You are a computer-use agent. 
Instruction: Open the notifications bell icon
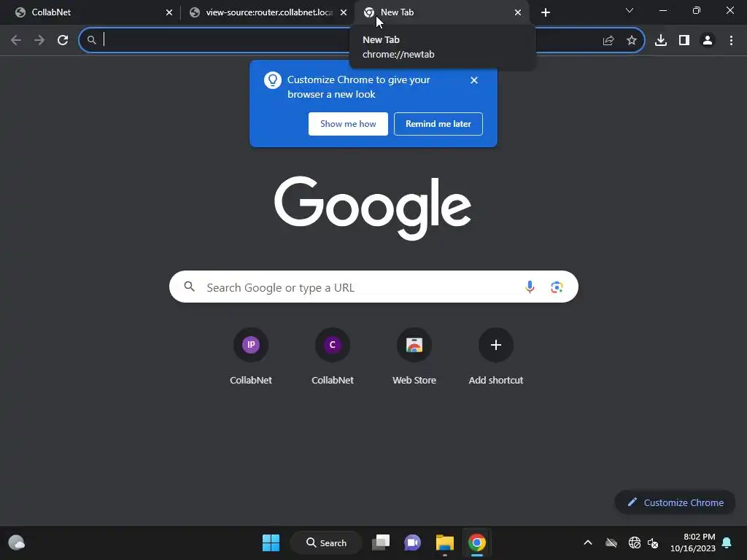click(727, 542)
